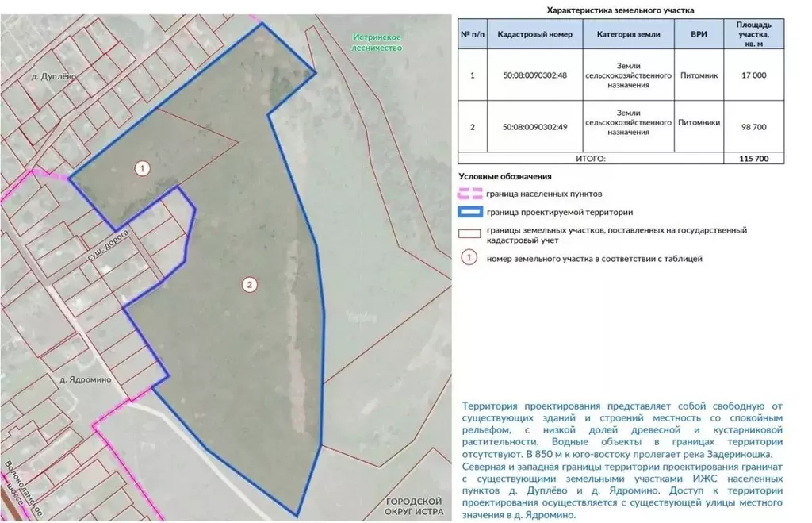This screenshot has width=812, height=523.
Task: Click the 'Категория земли' column header
Action: 617,35
